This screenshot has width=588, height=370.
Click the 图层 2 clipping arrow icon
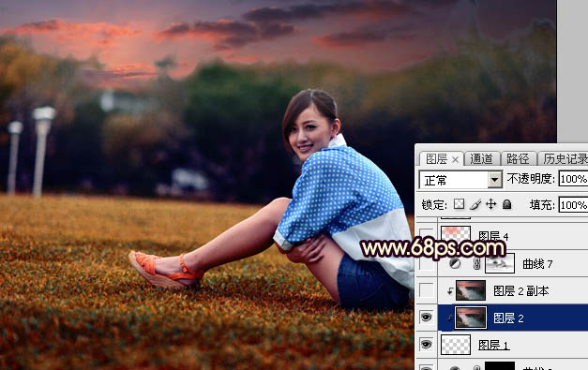pos(449,318)
